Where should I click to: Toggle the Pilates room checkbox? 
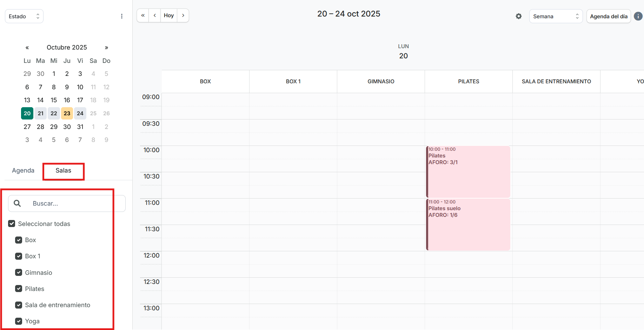pos(19,289)
